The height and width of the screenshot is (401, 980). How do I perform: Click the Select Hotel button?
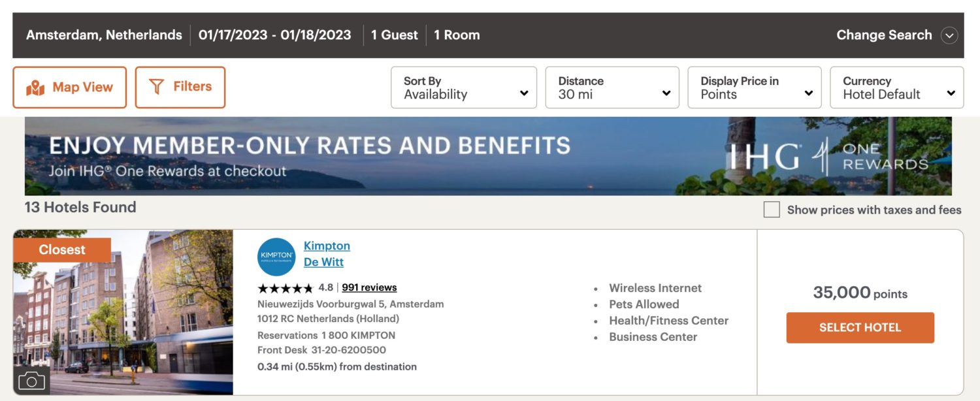[860, 327]
